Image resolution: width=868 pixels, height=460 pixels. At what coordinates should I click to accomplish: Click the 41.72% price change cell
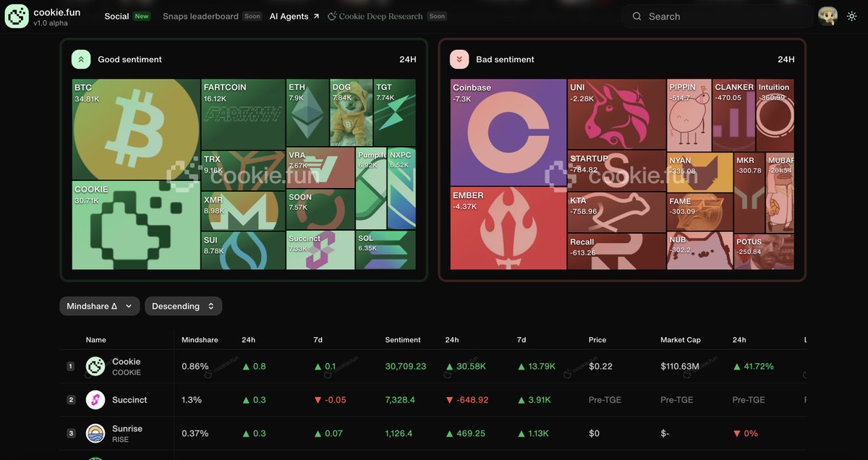753,367
